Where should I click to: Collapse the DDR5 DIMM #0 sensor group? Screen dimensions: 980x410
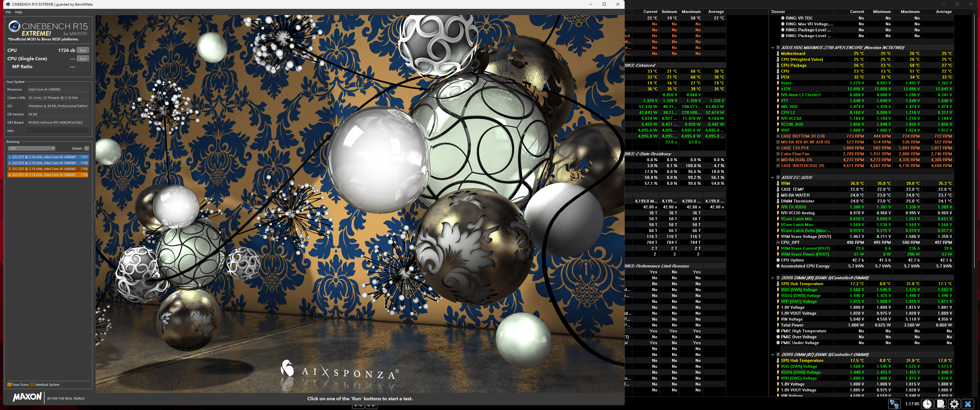[x=772, y=278]
